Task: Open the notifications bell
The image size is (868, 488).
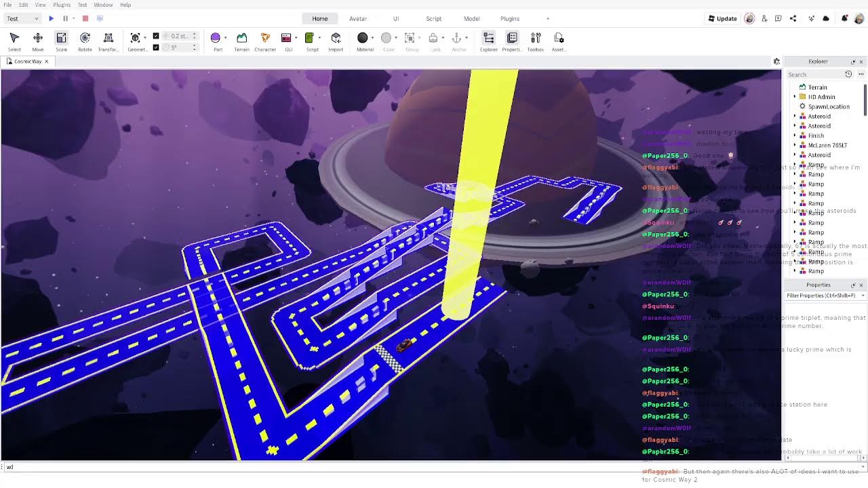Action: point(844,18)
